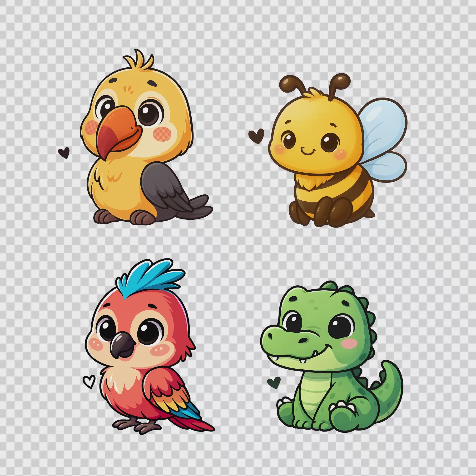Click the small heart beside the yellow bird

[x=64, y=153]
